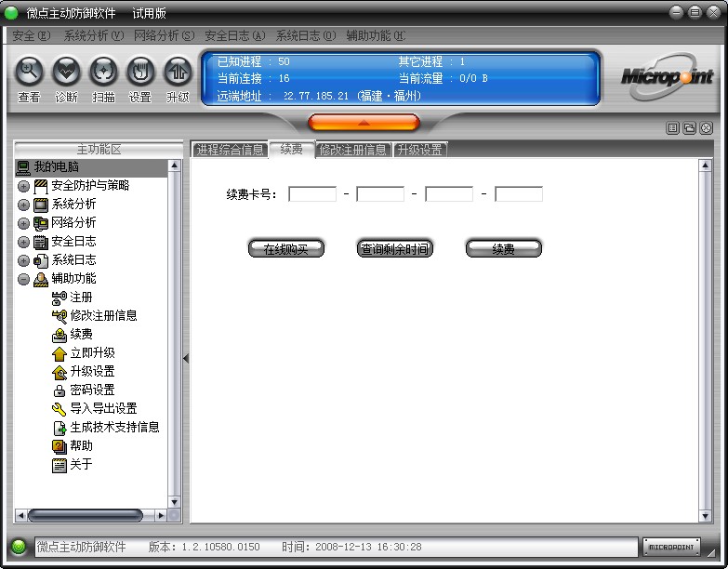The image size is (728, 569).
Task: Open the 辅助功能 menu in menu bar
Action: click(376, 35)
